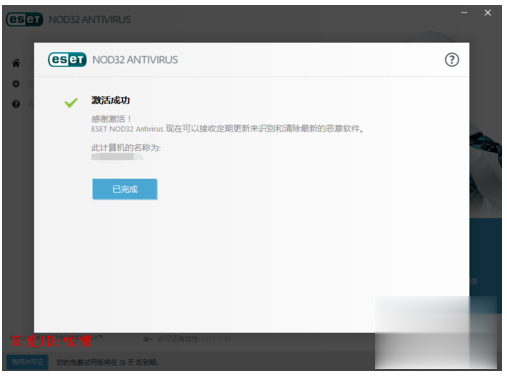Click the license validity key icon

pos(148,339)
